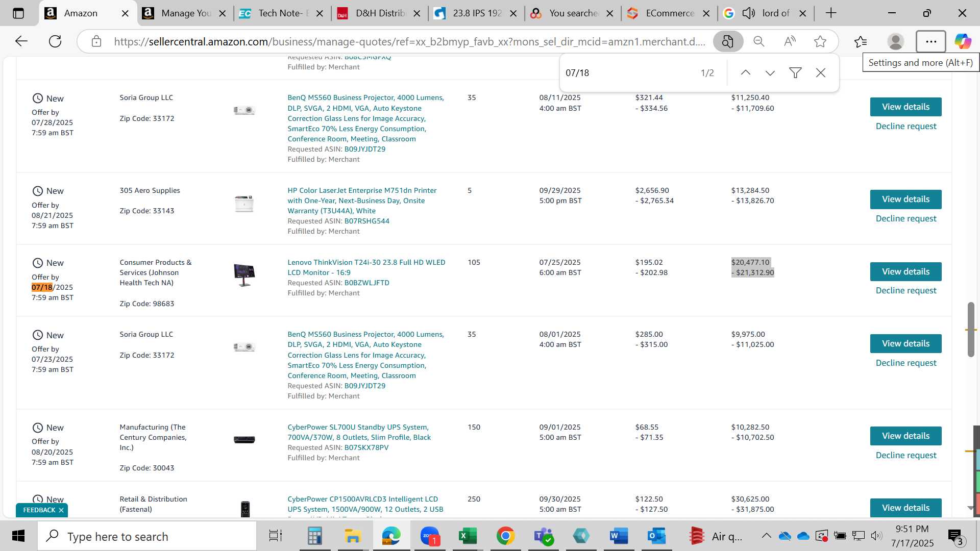The height and width of the screenshot is (551, 980).
Task: Open ASIN B07RSHG544 link
Action: 366,221
